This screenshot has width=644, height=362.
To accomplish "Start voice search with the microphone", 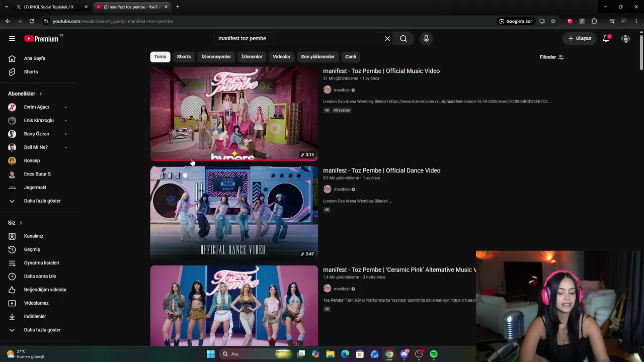I will point(426,39).
